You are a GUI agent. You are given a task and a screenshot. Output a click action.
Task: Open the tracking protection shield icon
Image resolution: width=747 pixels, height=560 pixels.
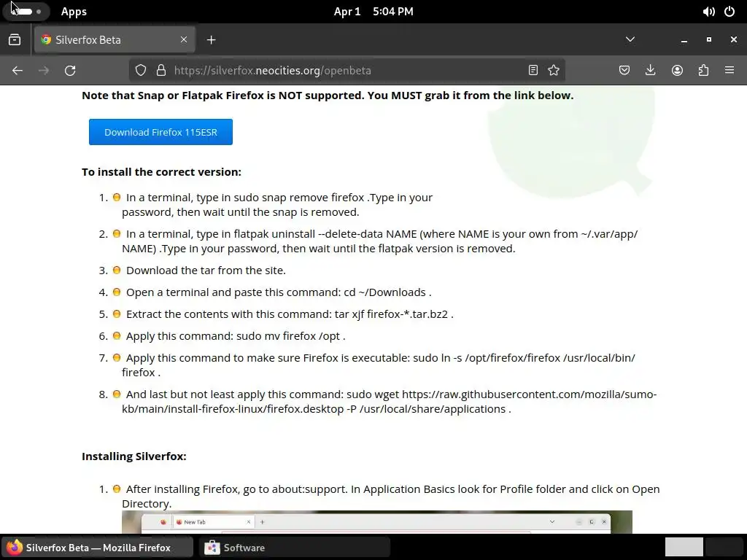point(141,71)
